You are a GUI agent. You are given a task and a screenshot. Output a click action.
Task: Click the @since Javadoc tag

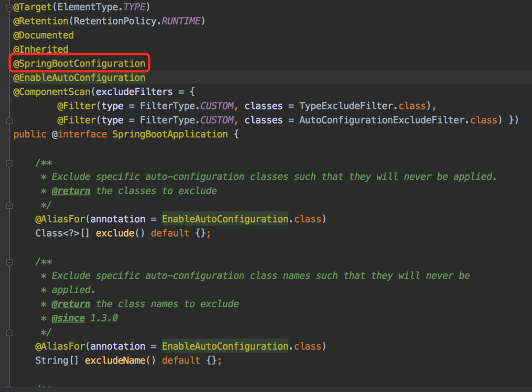pos(68,318)
